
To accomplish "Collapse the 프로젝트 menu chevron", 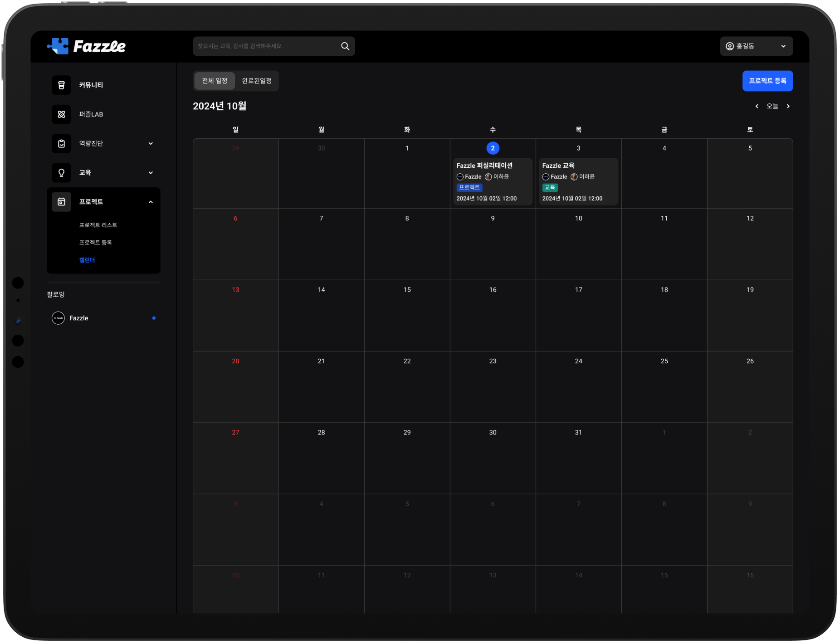I will (151, 202).
